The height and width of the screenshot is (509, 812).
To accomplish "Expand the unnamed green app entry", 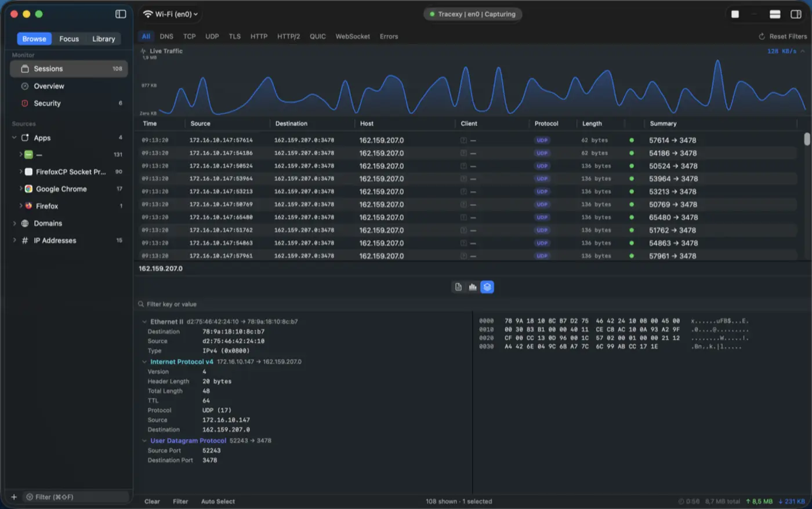I will [21, 155].
